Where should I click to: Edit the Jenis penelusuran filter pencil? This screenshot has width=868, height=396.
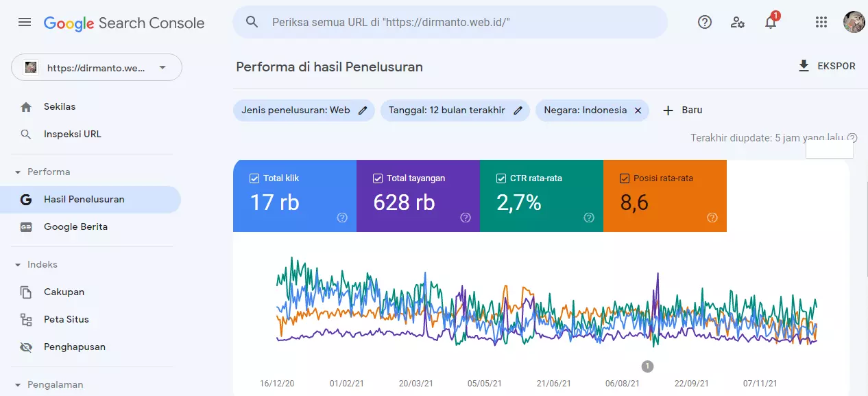(x=363, y=110)
